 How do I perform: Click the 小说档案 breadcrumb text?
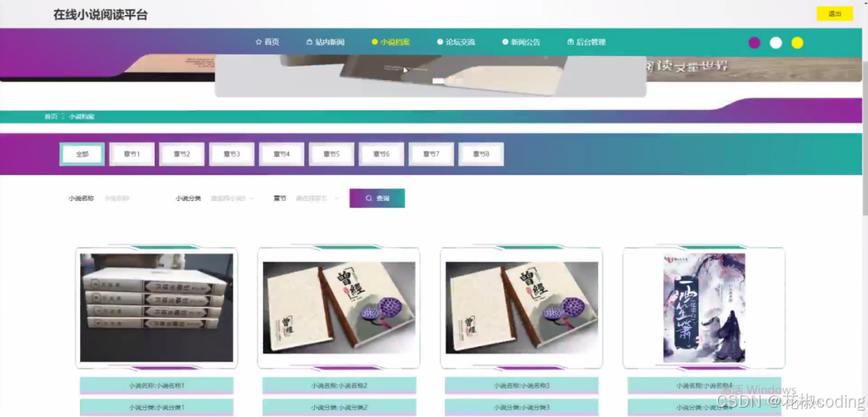[x=82, y=117]
